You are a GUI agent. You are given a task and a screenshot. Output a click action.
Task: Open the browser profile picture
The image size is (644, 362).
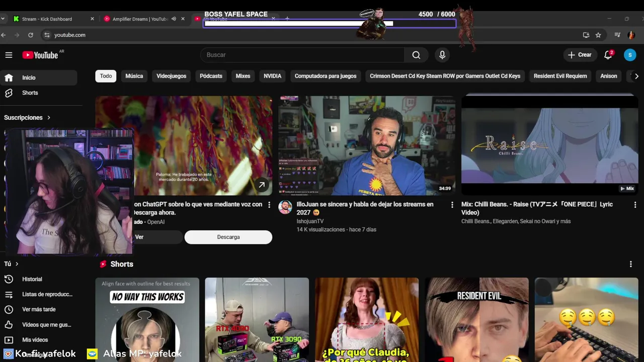tap(631, 35)
